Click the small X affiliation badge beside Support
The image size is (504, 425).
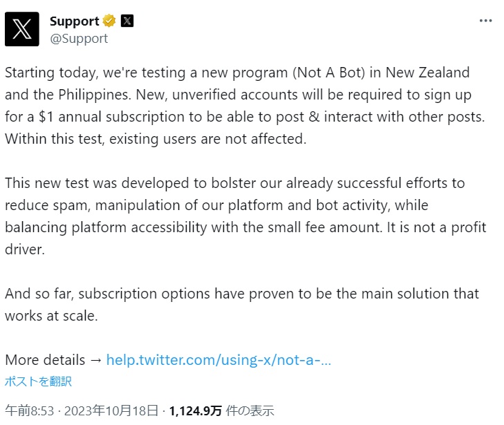point(127,21)
